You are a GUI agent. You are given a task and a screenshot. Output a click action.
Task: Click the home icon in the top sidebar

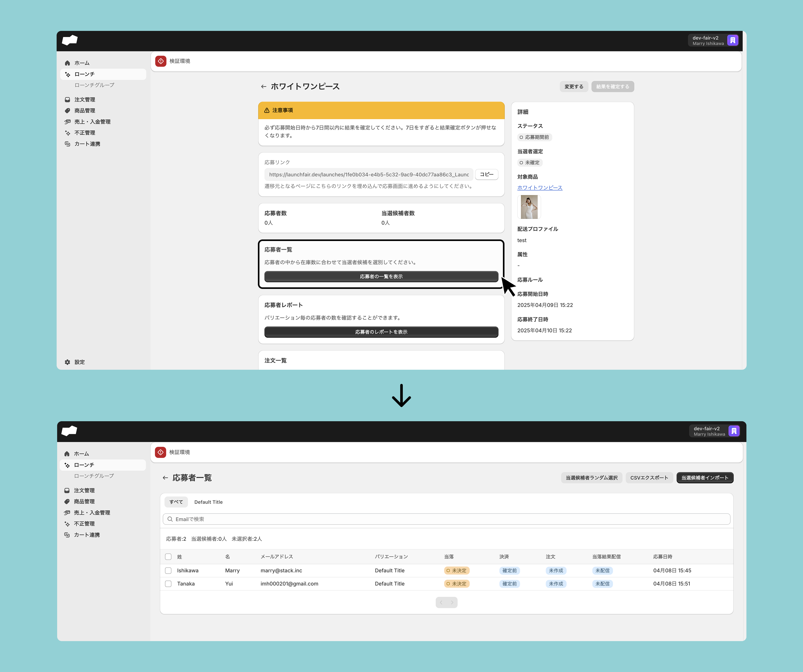pyautogui.click(x=67, y=63)
